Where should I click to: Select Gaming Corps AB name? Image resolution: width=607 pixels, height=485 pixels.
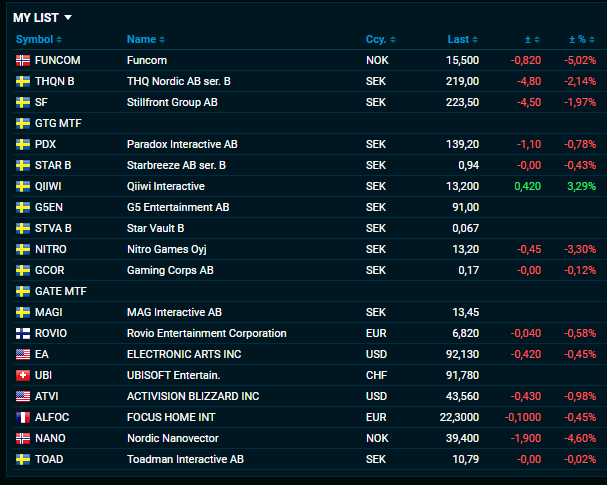pyautogui.click(x=170, y=270)
